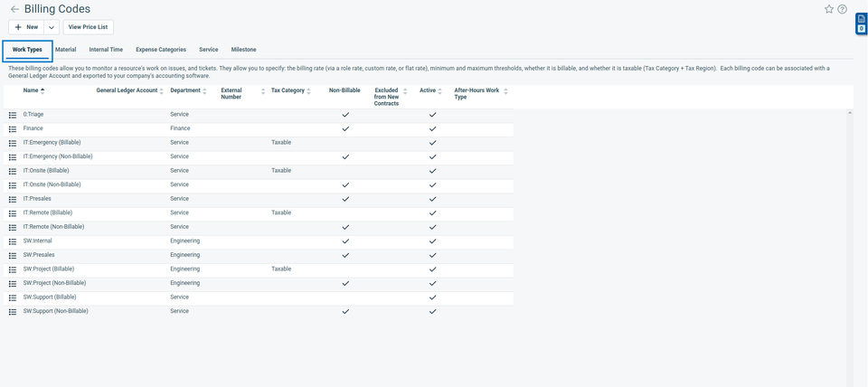Expand the dropdown arrow next to New
The image size is (868, 387).
(51, 27)
